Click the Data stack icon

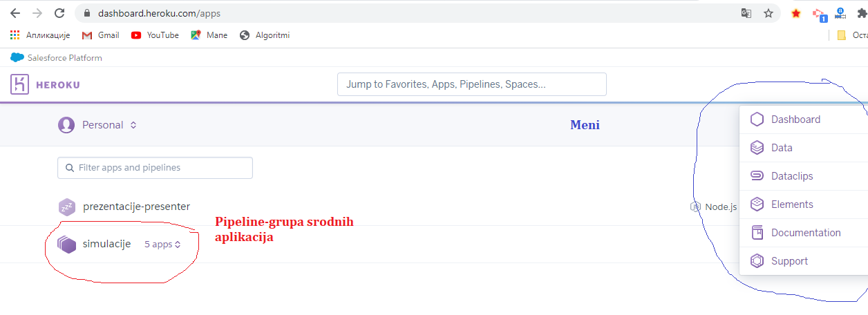[757, 148]
